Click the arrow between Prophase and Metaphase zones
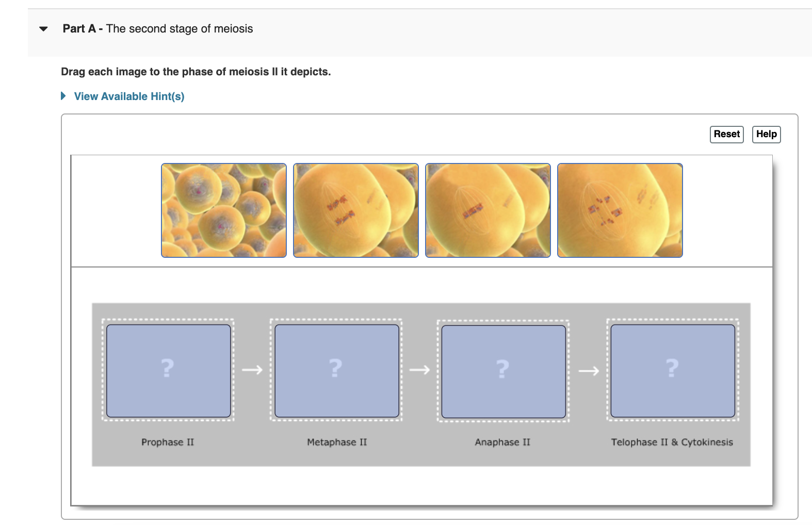 [x=253, y=369]
